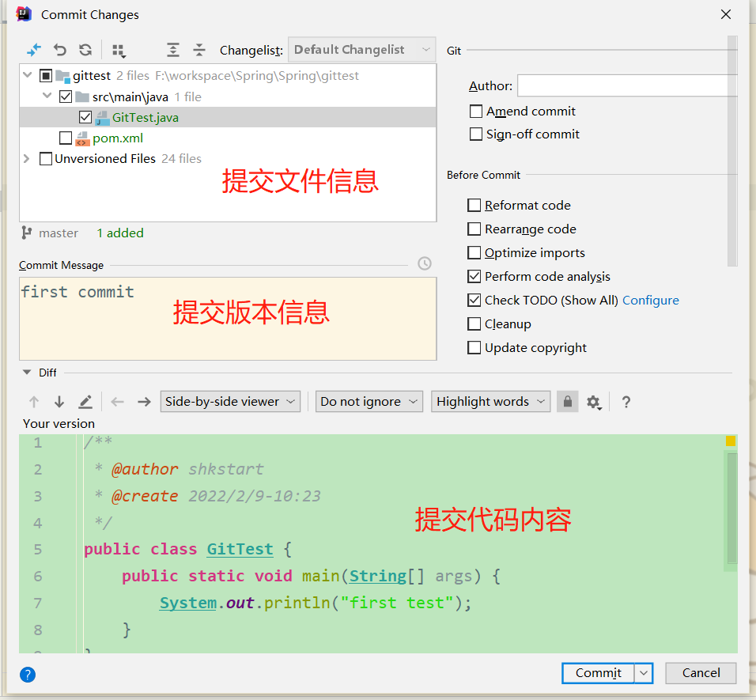Open commit message history clock icon
The width and height of the screenshot is (756, 700).
click(x=425, y=263)
